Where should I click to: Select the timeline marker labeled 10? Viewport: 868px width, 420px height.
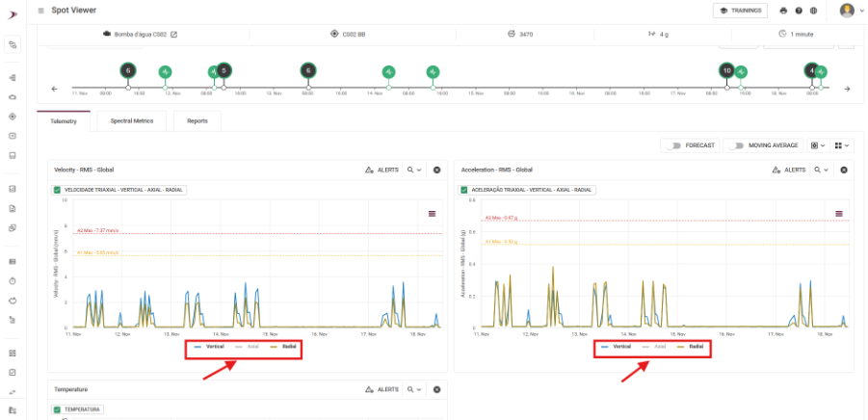[x=726, y=70]
